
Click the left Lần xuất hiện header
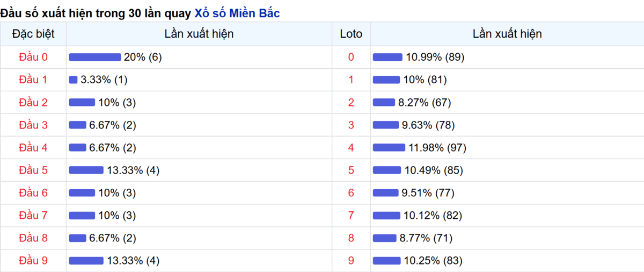pos(199,34)
